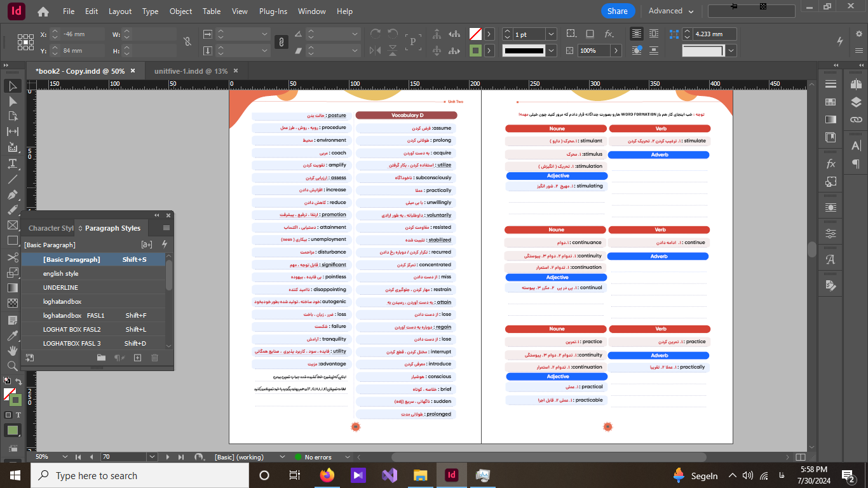Click Home icon in top bar
Image resolution: width=868 pixels, height=488 pixels.
click(x=43, y=11)
